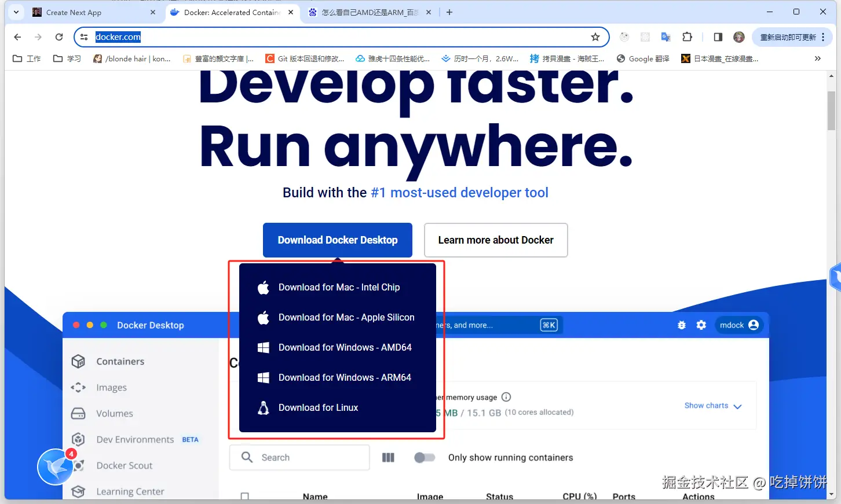This screenshot has height=504, width=841.
Task: Click the page vertical scrollbar thumb
Action: (832, 111)
